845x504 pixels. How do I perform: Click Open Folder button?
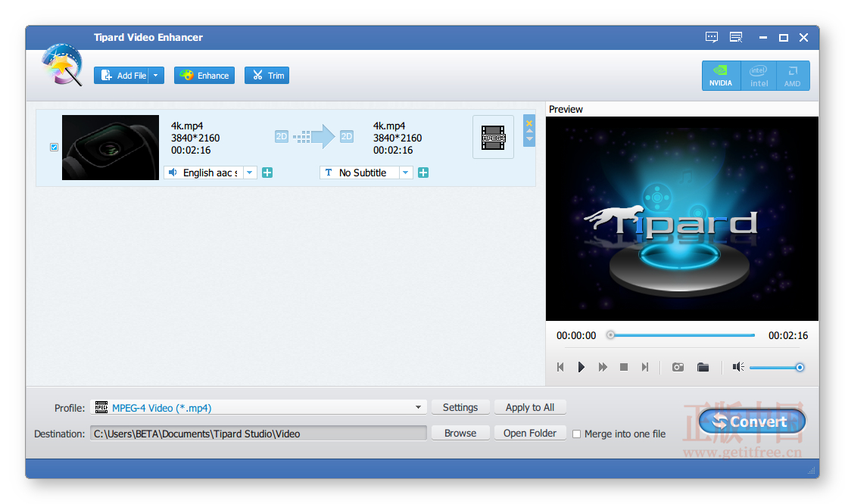coord(530,433)
